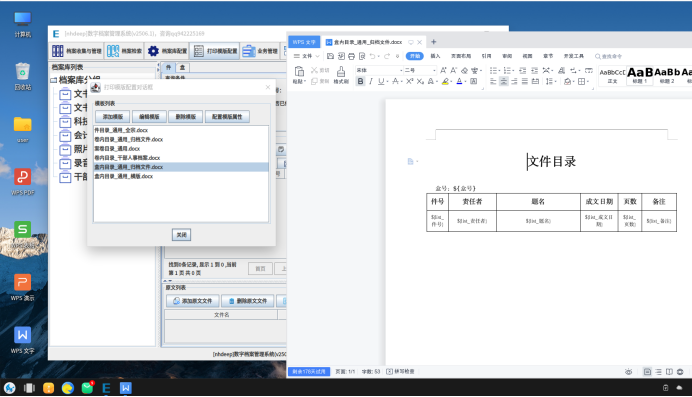Click the Paste clipboard icon in WPS

[x=299, y=71]
